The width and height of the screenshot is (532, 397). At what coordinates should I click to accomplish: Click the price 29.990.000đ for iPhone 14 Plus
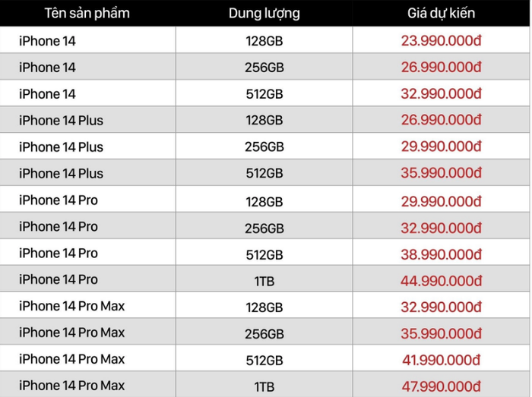pyautogui.click(x=441, y=147)
